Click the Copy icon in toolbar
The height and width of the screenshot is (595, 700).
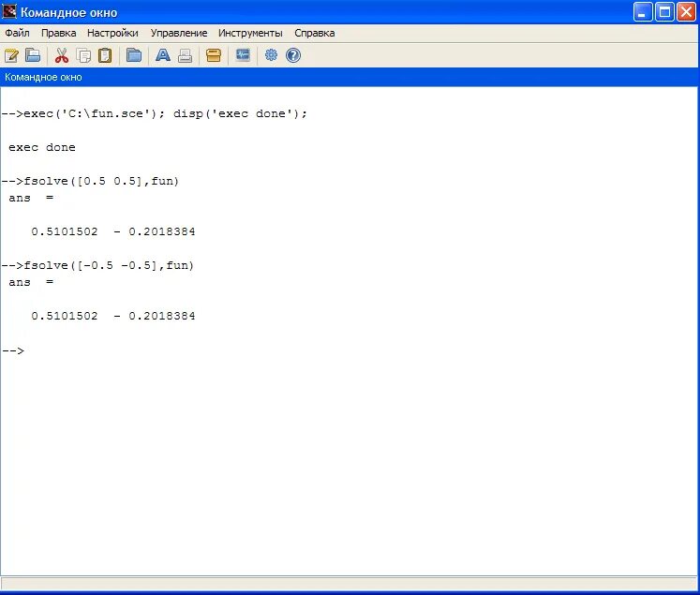click(83, 55)
